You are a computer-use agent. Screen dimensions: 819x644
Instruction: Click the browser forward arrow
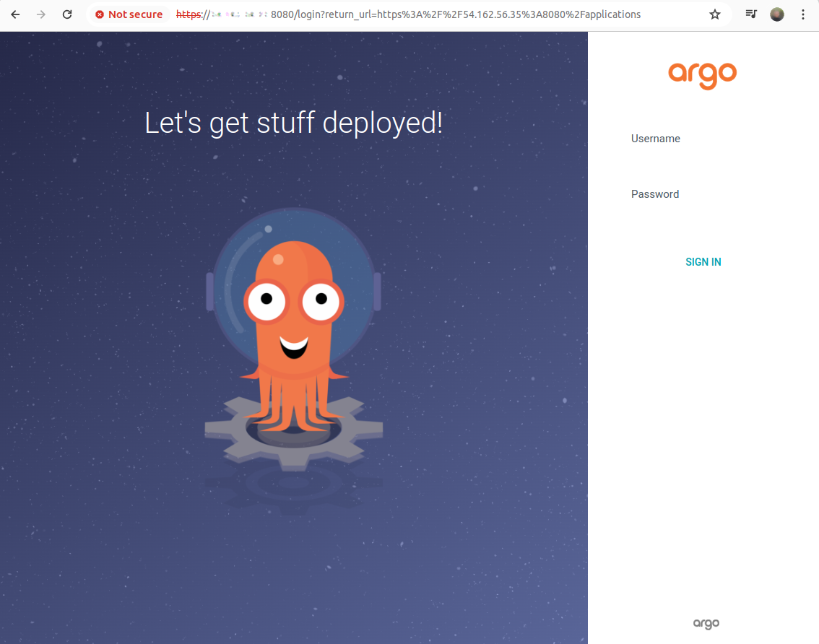[41, 14]
